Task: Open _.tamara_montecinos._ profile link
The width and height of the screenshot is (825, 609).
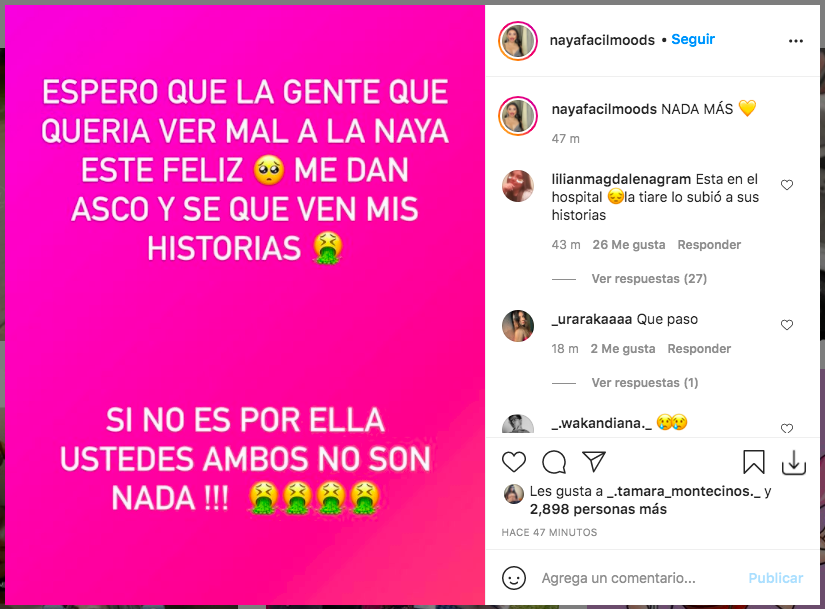Action: [683, 491]
